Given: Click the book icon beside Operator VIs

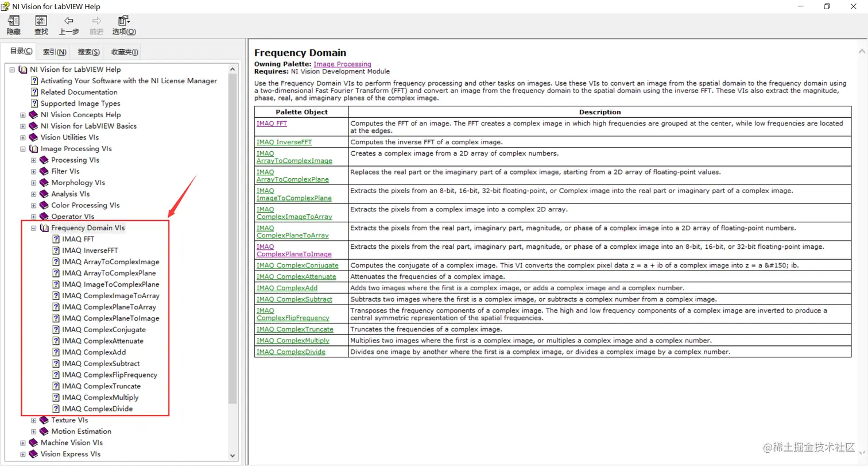Looking at the screenshot, I should tap(44, 217).
